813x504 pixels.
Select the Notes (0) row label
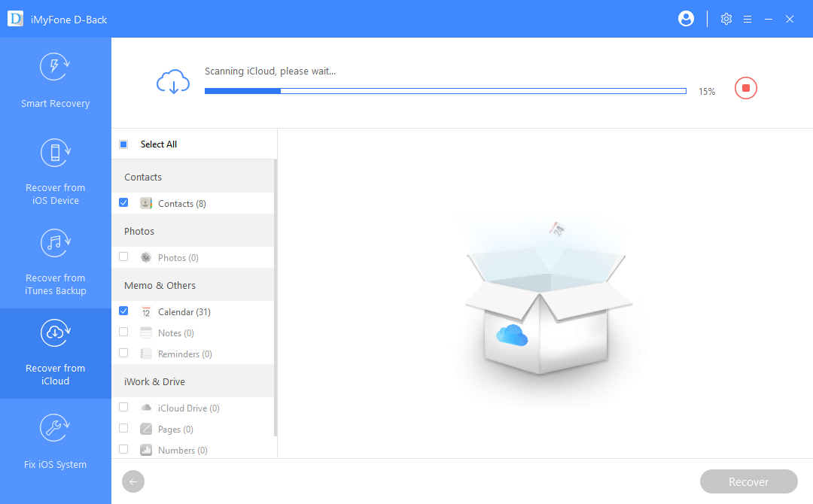175,333
